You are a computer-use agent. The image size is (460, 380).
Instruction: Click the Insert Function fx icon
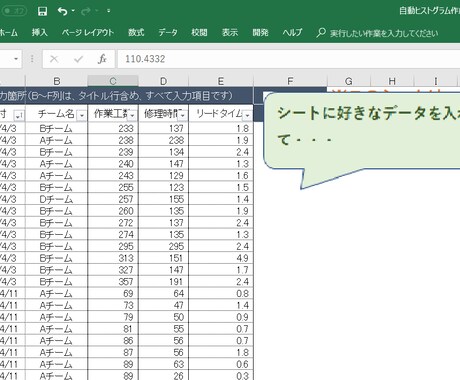tap(102, 59)
